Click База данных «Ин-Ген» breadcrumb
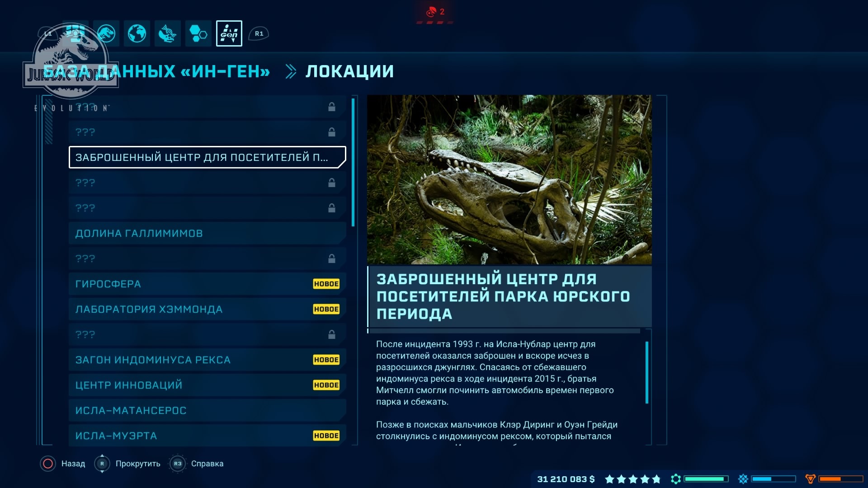Image resolution: width=868 pixels, height=488 pixels. (x=156, y=71)
